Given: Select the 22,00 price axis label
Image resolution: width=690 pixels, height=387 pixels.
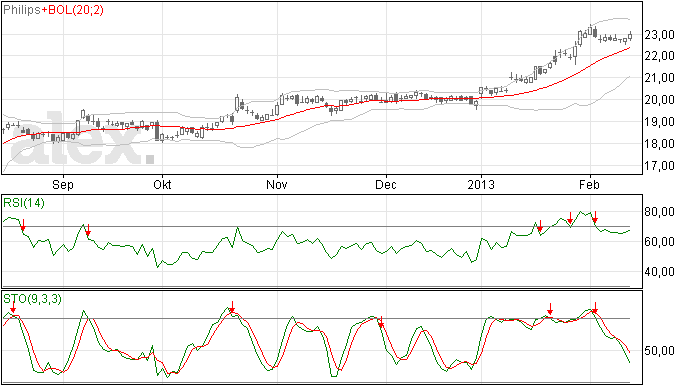Looking at the screenshot, I should point(659,56).
